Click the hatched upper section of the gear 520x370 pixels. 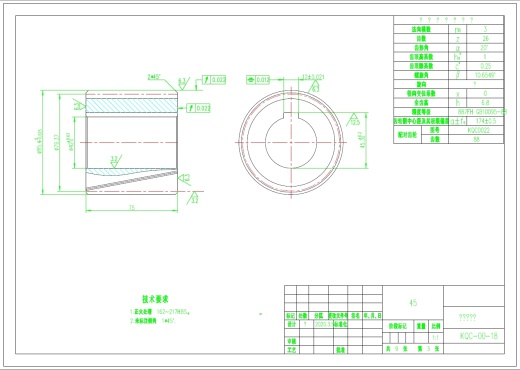132,106
